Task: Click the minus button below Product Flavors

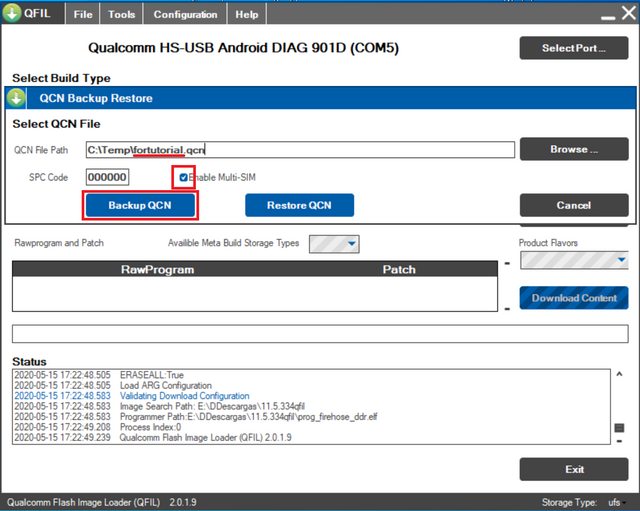Action: pos(507,263)
